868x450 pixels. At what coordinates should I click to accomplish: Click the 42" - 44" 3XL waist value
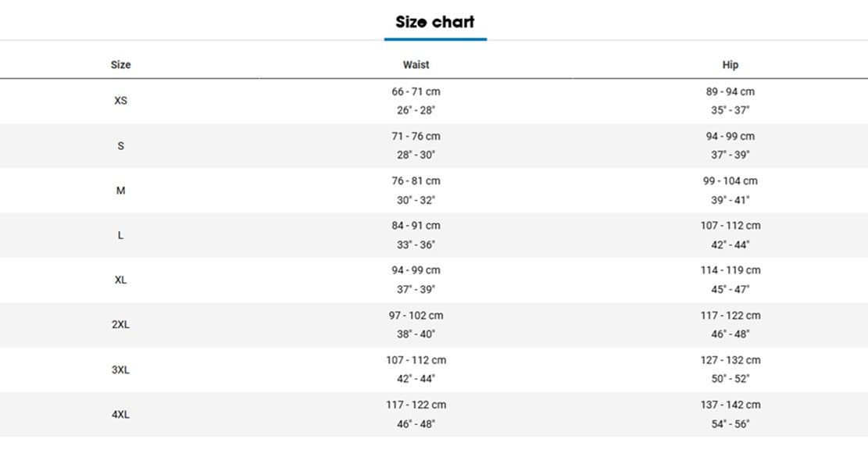(x=416, y=379)
